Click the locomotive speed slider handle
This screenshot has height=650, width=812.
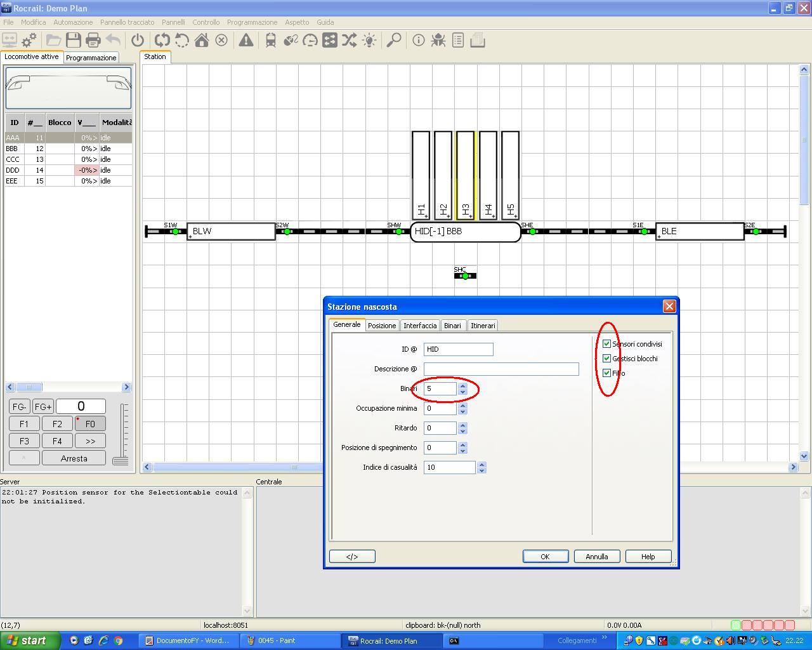point(121,460)
